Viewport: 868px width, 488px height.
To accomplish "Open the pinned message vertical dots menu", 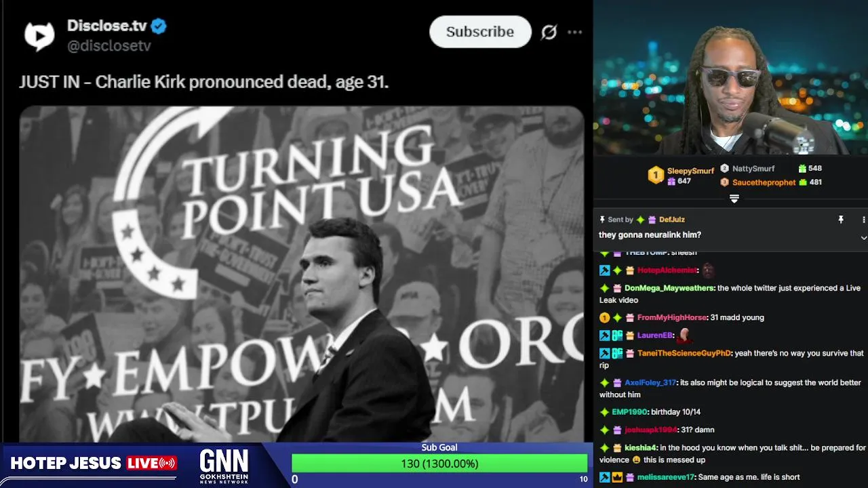I will pos(863,220).
